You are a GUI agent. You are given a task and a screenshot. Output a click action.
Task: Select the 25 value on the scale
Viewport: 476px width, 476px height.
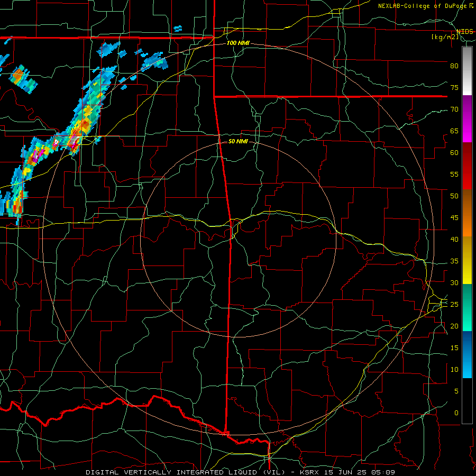[x=454, y=304]
